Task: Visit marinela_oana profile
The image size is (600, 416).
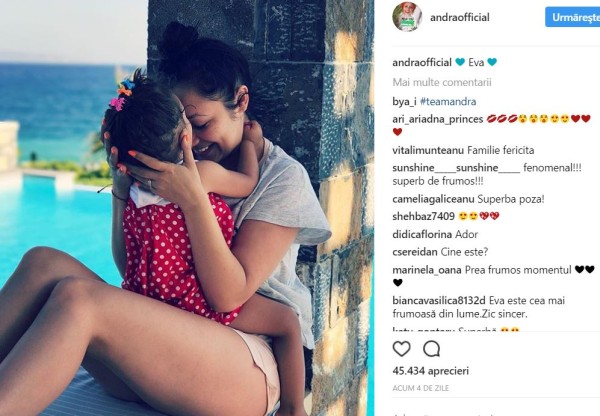Action: point(427,270)
